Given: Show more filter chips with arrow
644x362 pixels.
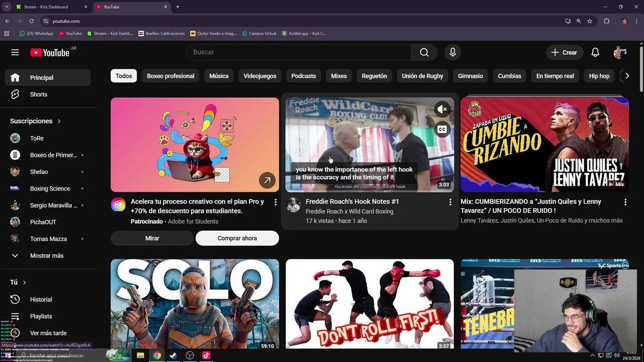Looking at the screenshot, I should click(x=627, y=76).
